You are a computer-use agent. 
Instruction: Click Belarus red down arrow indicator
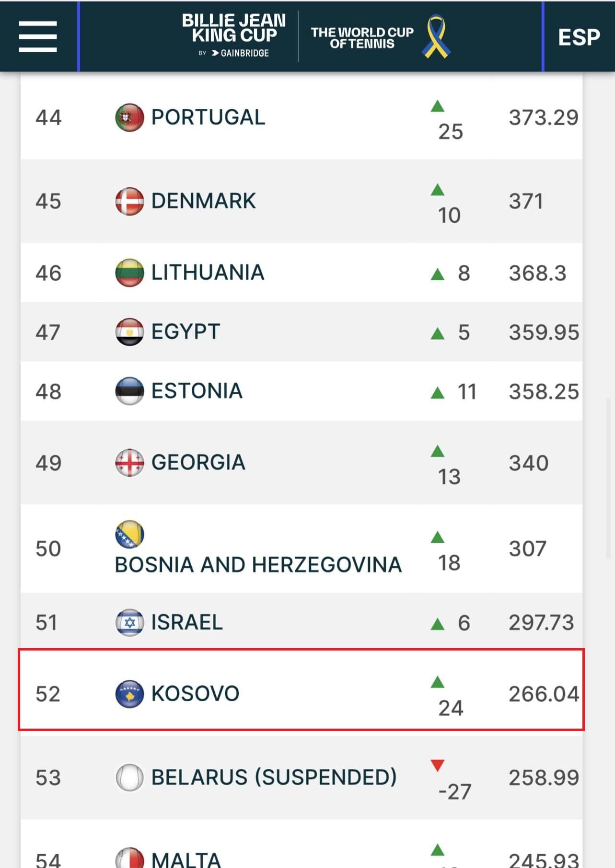(437, 765)
